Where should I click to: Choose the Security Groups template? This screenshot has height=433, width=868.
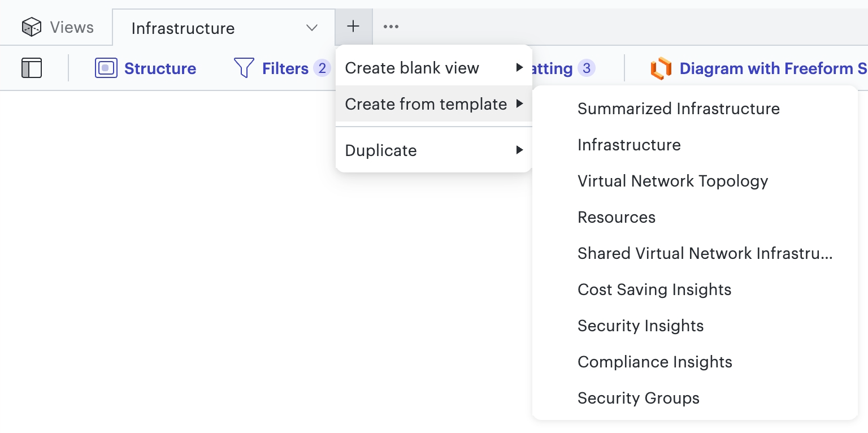coord(638,398)
